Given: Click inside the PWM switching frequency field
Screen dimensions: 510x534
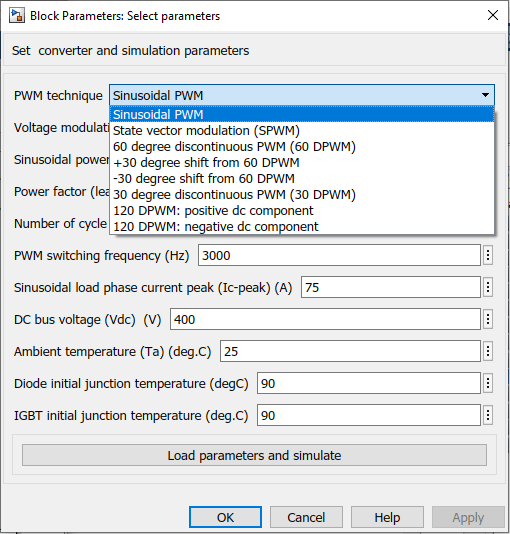Looking at the screenshot, I should [x=339, y=255].
